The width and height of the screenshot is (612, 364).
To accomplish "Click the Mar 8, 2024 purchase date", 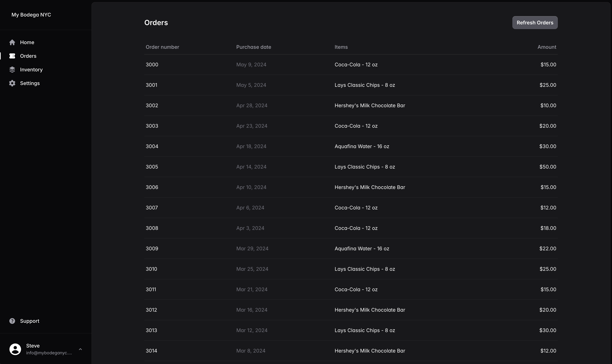I will pos(251,351).
